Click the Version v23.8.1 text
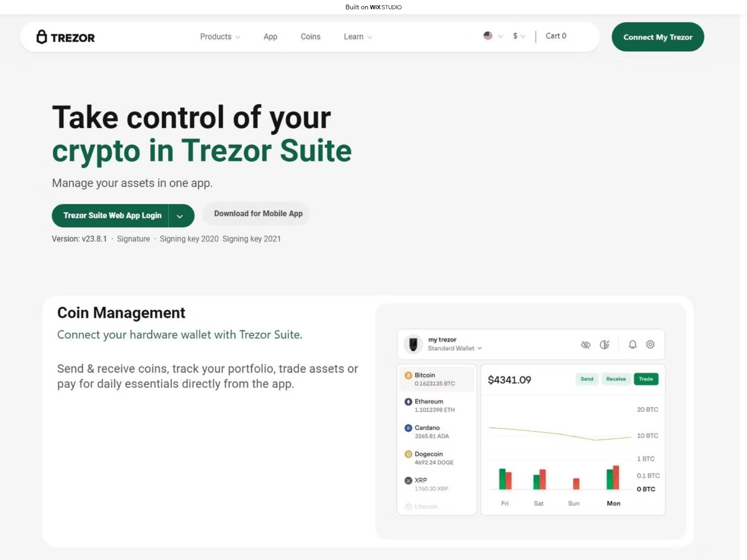Viewport: 747px width, 560px height. 79,239
